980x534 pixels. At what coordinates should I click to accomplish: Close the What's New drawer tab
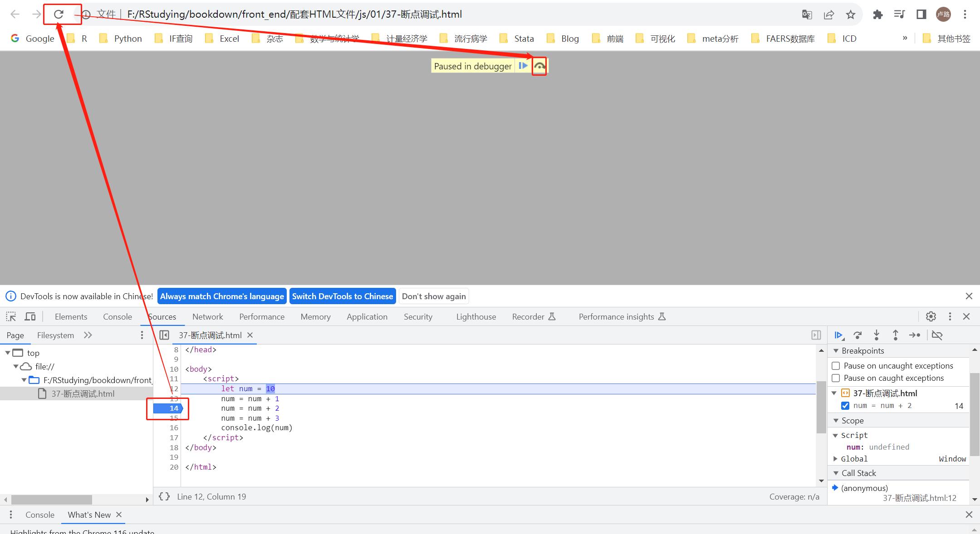[119, 515]
